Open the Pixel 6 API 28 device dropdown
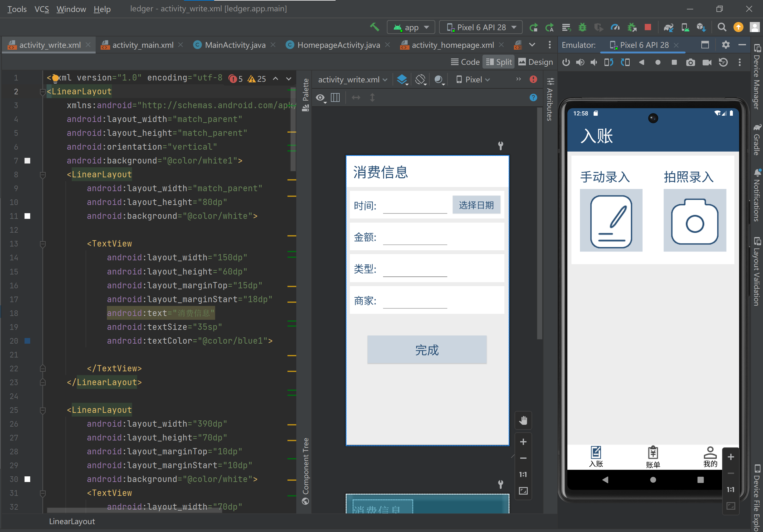The height and width of the screenshot is (532, 763). (x=481, y=27)
